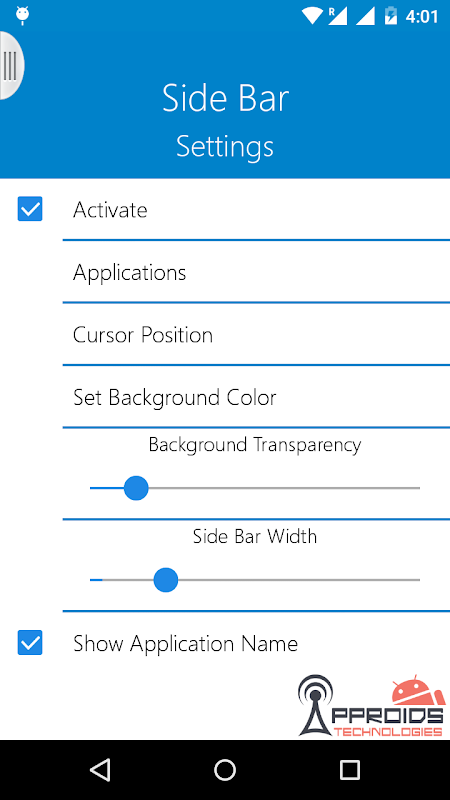Tap the Activate label text

[110, 210]
